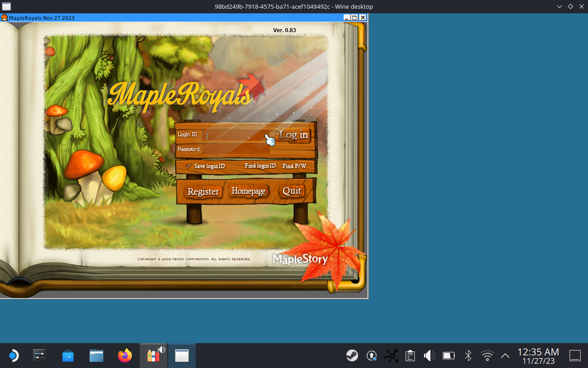This screenshot has width=588, height=368.
Task: Expand the hidden system tray icons arrow
Action: 505,356
